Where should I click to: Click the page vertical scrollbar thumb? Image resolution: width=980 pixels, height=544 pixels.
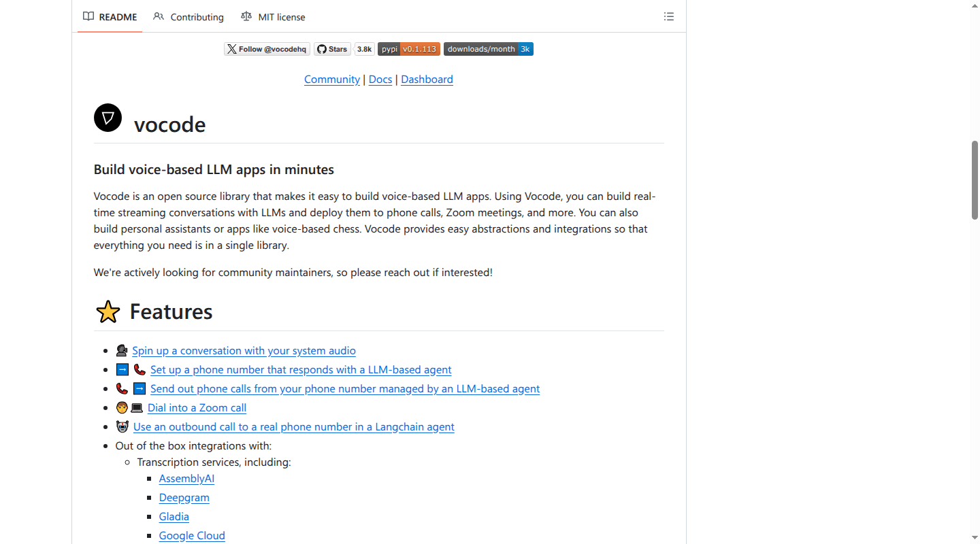click(975, 180)
